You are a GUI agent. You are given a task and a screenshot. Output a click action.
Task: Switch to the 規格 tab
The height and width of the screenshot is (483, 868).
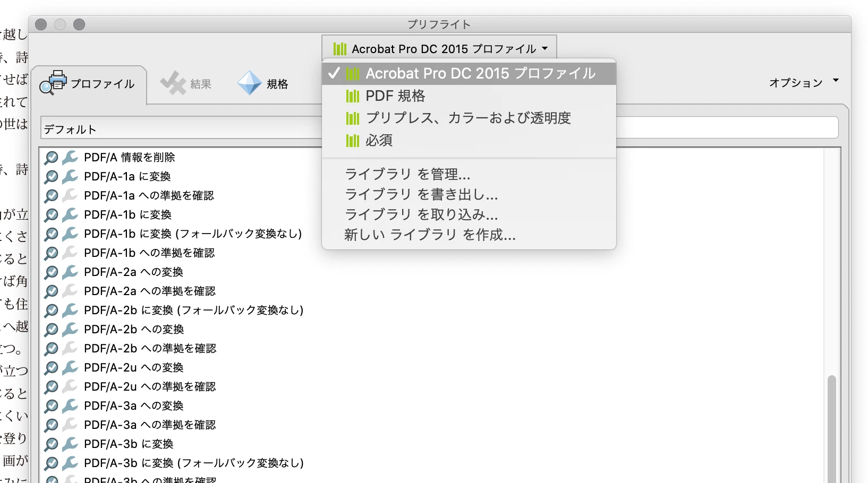click(x=263, y=84)
